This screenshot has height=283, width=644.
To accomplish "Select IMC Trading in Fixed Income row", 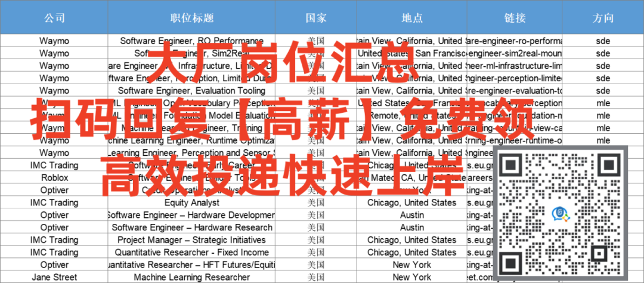I will [x=54, y=252].
